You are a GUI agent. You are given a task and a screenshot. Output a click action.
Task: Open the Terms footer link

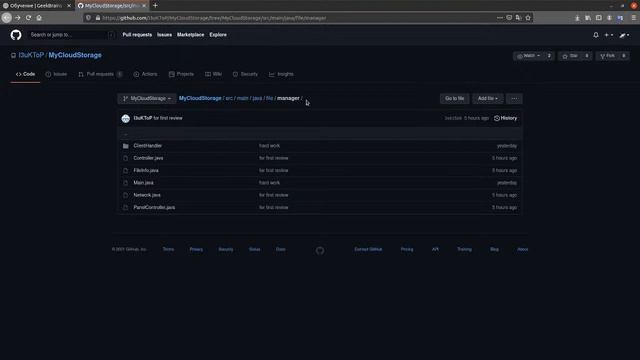168,249
